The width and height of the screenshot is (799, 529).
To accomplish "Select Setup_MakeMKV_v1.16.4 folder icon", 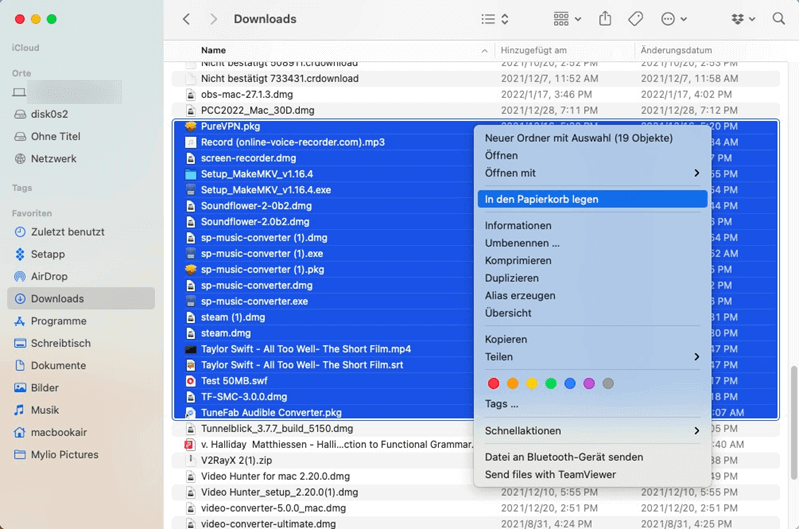I will pos(191,174).
